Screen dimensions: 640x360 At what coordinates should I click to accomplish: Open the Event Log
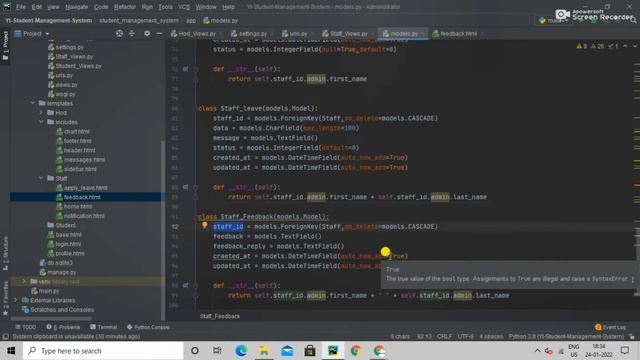pyautogui.click(x=611, y=327)
